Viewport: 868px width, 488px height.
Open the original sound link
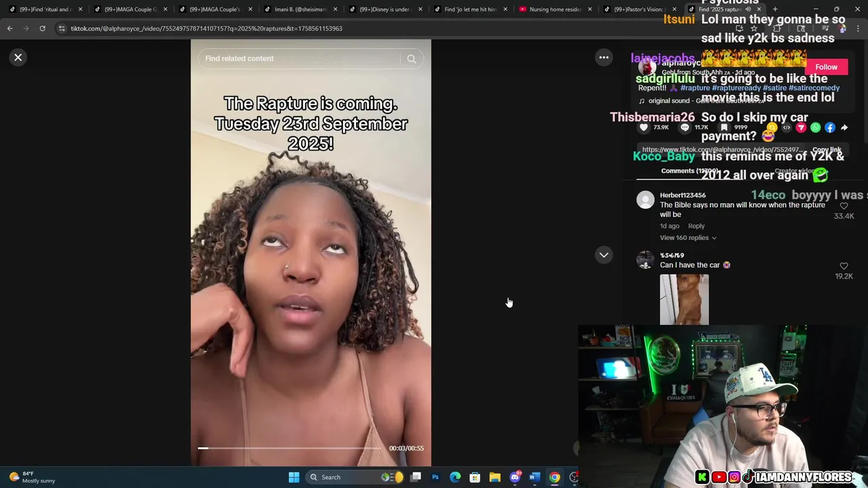(702, 101)
